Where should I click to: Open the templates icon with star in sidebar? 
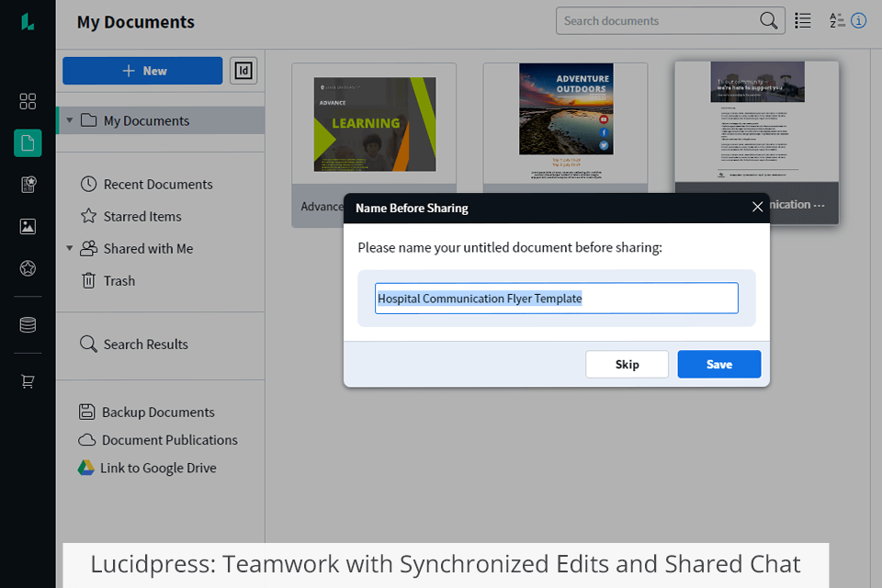28,185
